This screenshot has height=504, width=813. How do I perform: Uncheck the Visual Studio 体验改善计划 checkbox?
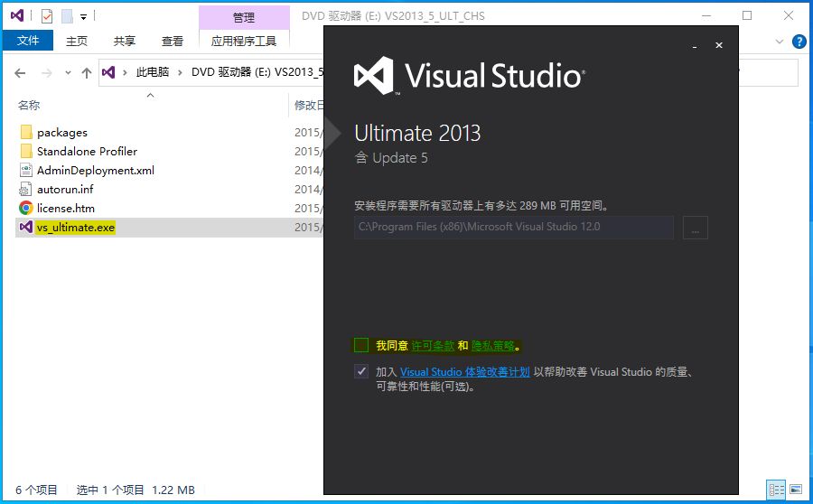(361, 371)
